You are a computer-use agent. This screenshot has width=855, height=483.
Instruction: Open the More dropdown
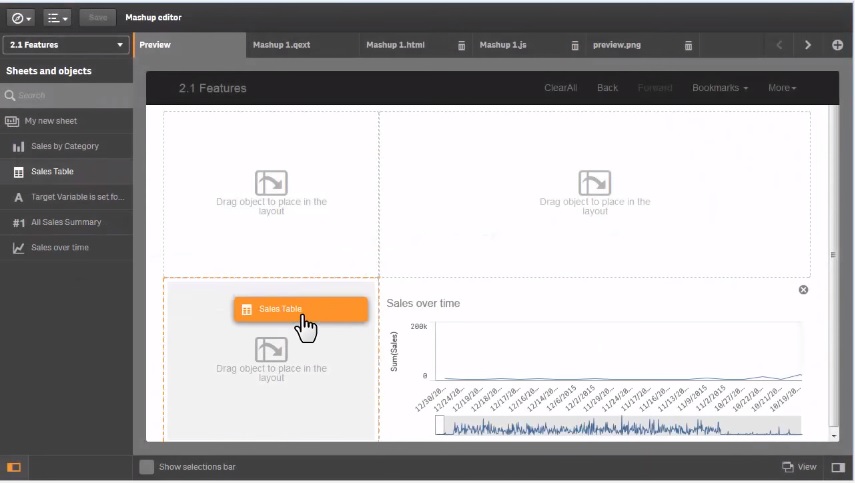(x=782, y=88)
